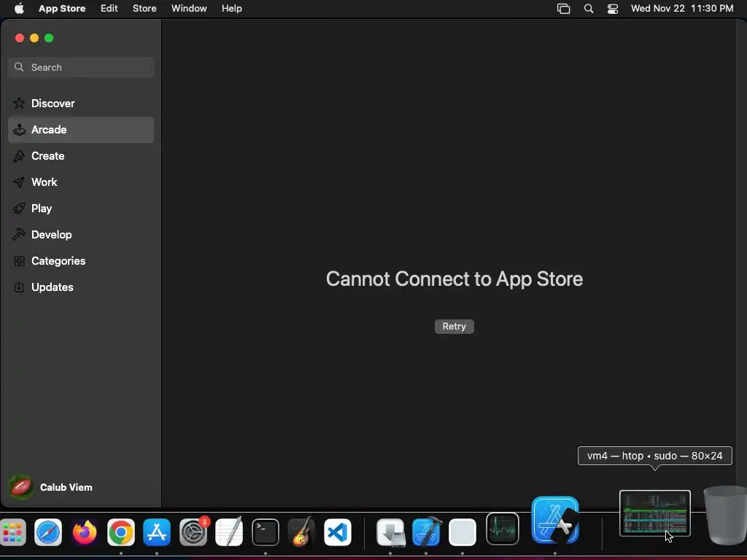The image size is (747, 560).
Task: Open Spotlight search in menu bar
Action: (589, 9)
